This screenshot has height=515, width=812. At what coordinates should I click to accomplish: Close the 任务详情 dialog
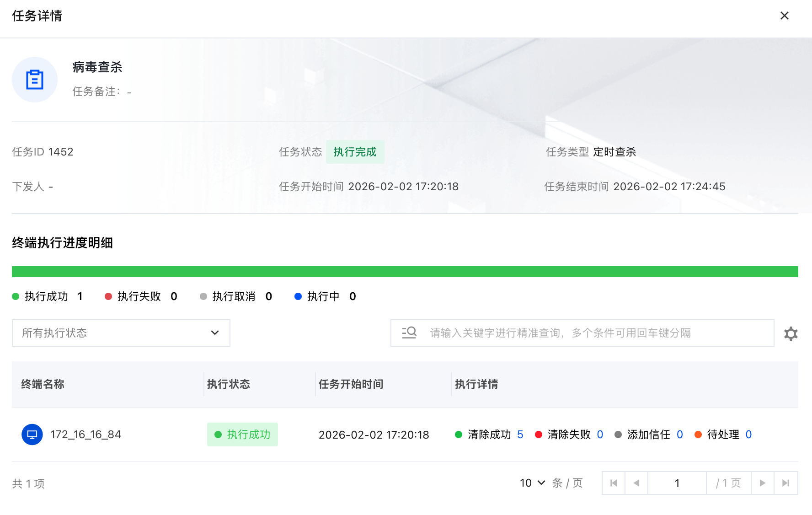point(785,16)
